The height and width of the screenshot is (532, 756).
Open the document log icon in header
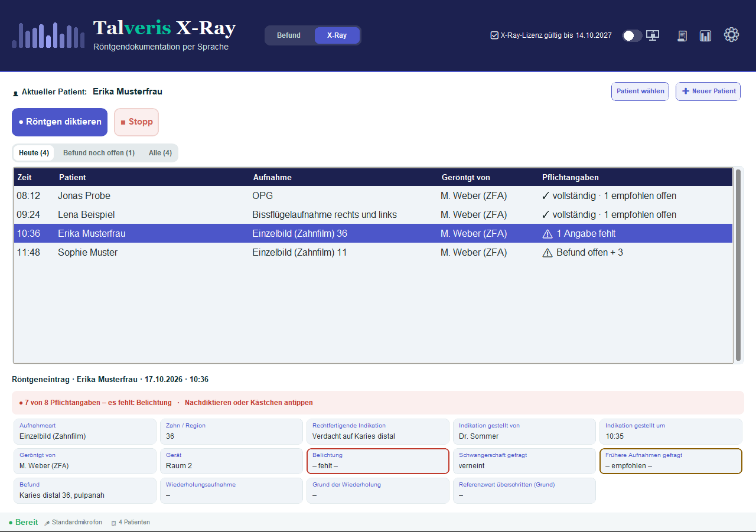682,36
